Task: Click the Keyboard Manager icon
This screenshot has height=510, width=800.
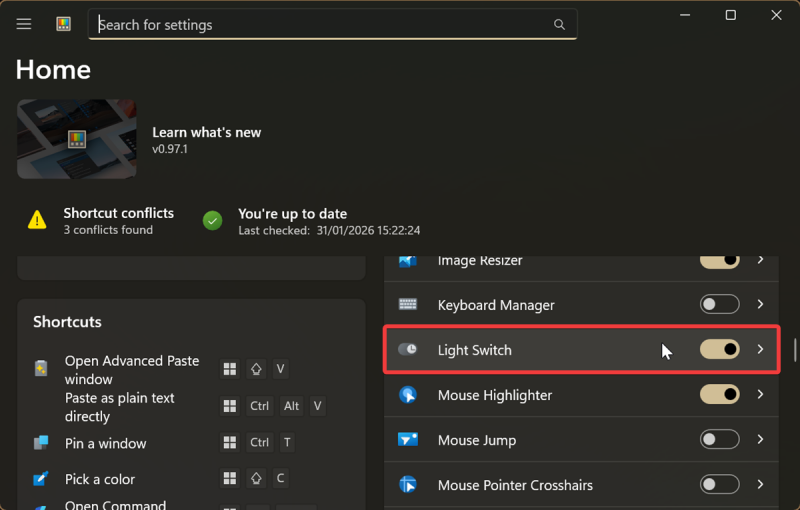Action: click(408, 305)
